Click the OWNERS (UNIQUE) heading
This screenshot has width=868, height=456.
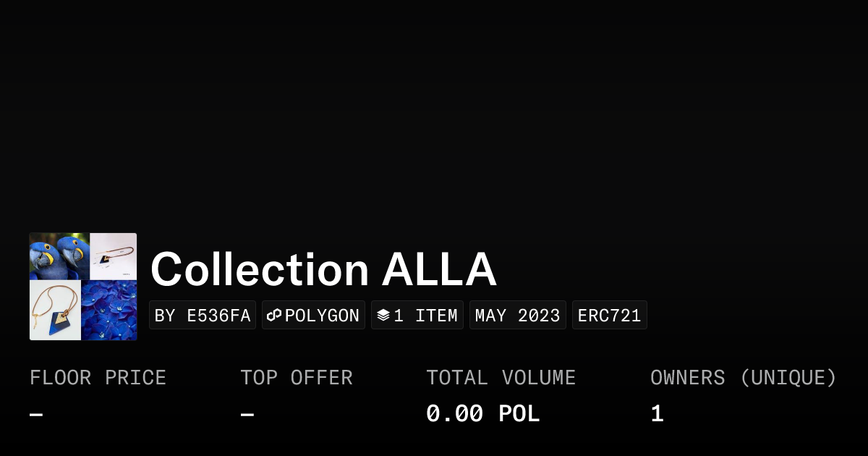tap(743, 378)
